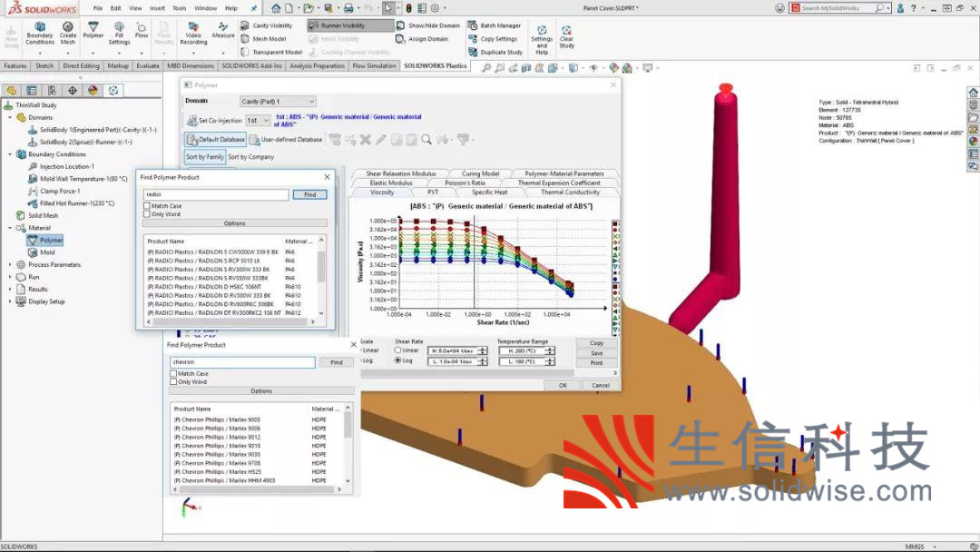The image size is (980, 552).
Task: Click the Duplicate Study command
Action: point(495,52)
